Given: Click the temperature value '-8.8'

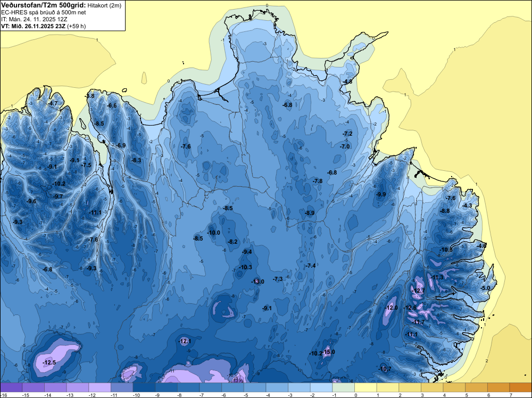Looking at the screenshot, I should click(444, 211).
